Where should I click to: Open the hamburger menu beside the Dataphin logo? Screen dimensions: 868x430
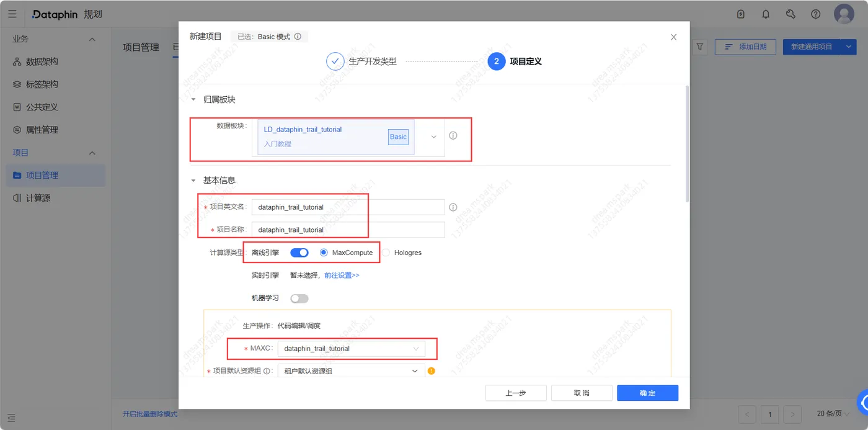click(12, 14)
